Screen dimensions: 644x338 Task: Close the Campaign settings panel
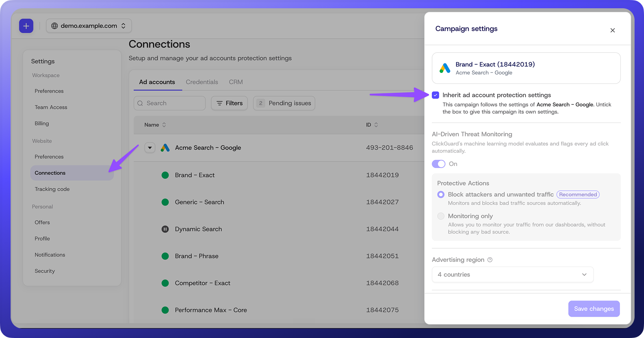[x=612, y=30]
